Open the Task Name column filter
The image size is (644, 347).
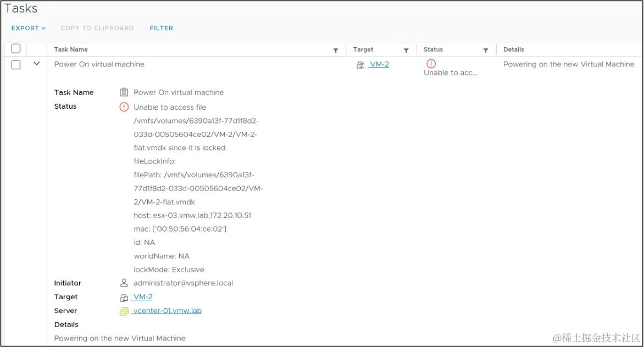pos(336,50)
